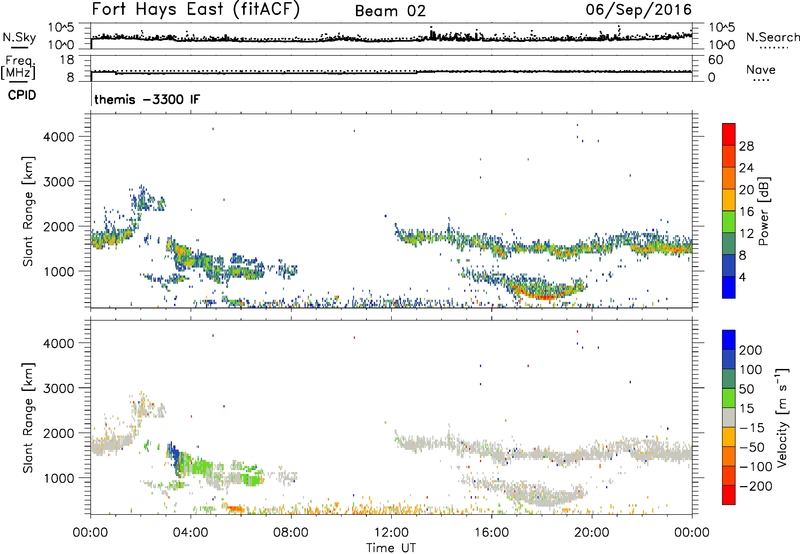The width and height of the screenshot is (800, 554).
Task: Click the Nave axis value '60'
Action: coord(715,60)
